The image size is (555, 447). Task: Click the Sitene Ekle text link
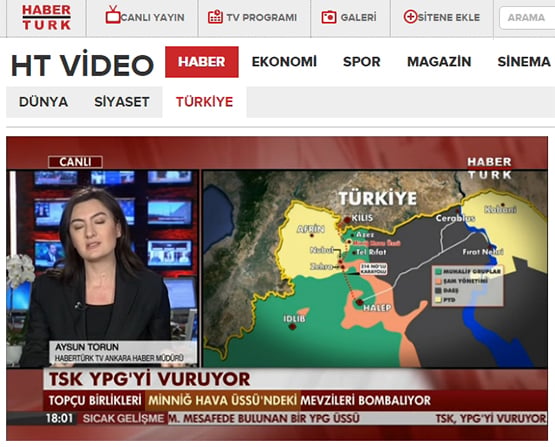[x=449, y=17]
